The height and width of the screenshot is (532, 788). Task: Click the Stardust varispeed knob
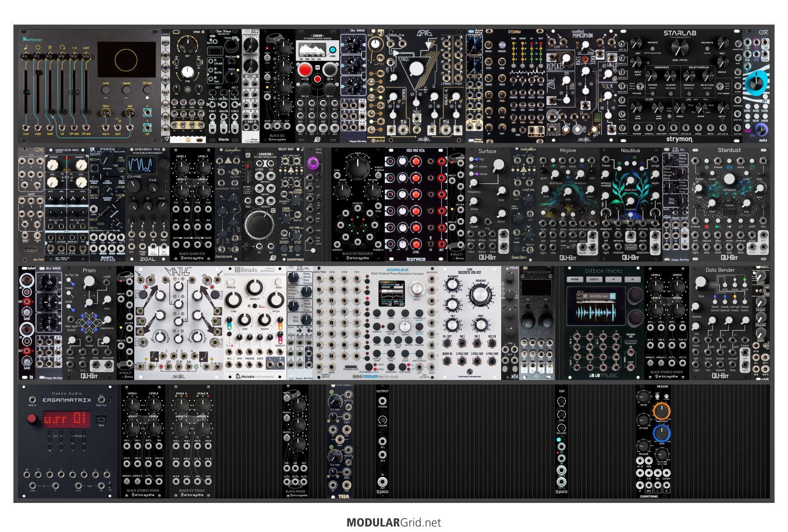tap(729, 179)
